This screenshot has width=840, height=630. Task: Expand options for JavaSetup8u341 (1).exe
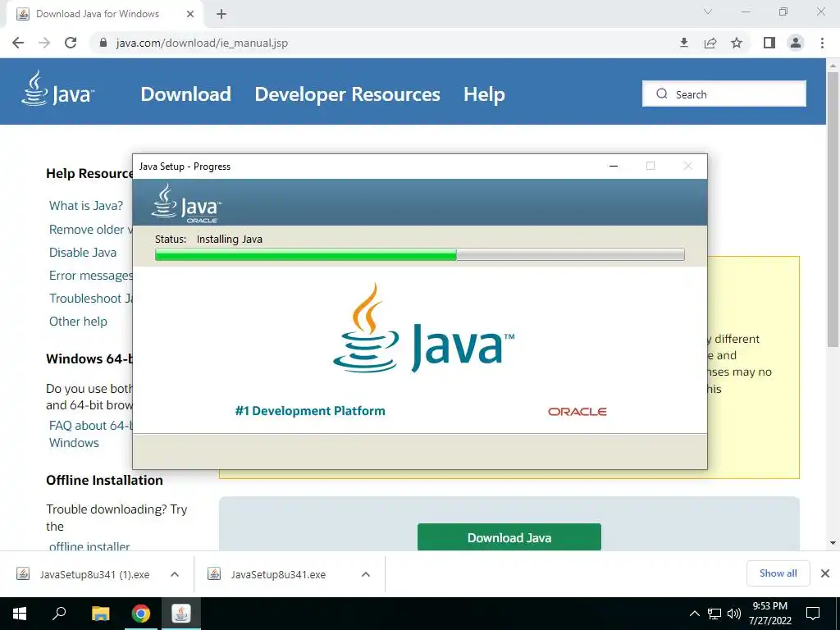point(174,574)
